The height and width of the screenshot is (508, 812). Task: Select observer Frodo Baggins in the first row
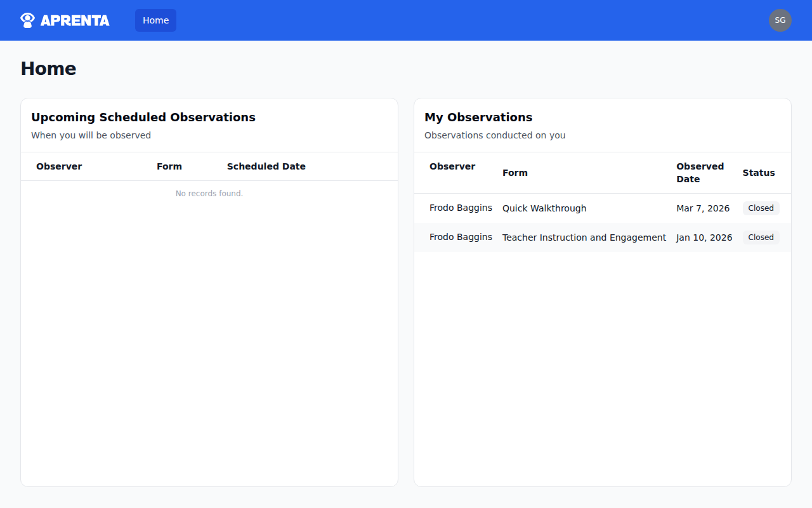click(461, 208)
